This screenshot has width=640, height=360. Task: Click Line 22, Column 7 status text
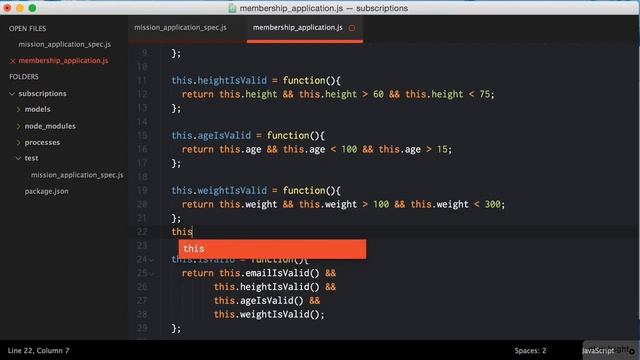pyautogui.click(x=38, y=351)
